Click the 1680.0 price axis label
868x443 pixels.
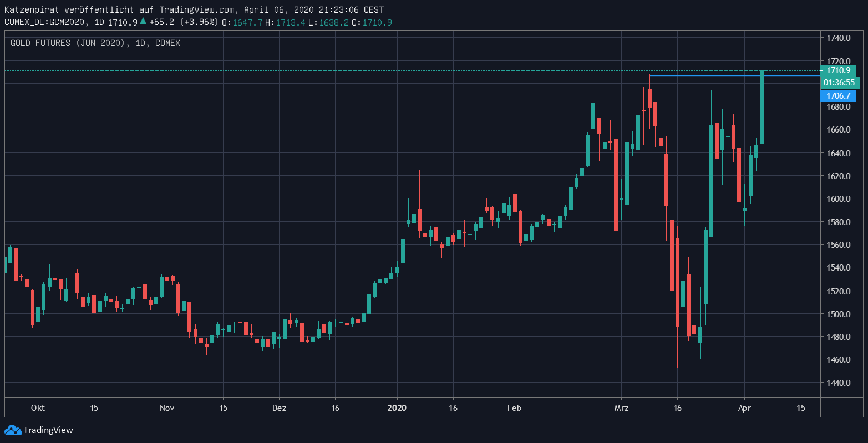838,107
